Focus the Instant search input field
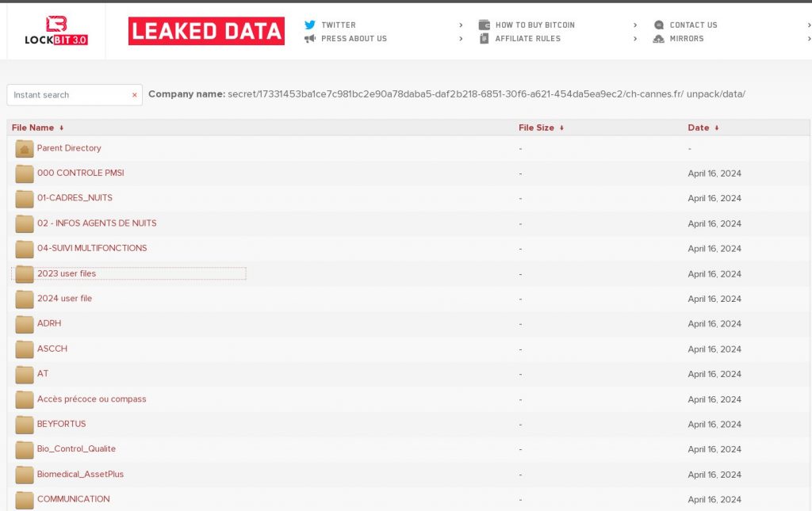 pyautogui.click(x=70, y=95)
